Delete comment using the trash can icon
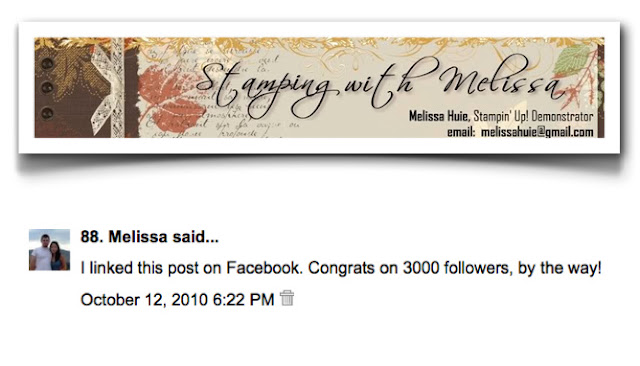This screenshot has width=640, height=366. [287, 298]
